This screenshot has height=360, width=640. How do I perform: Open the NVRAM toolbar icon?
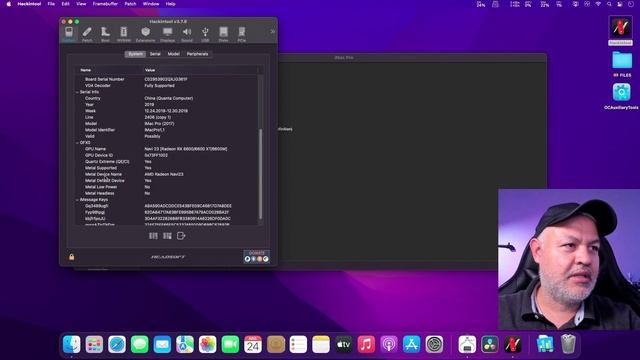click(x=124, y=34)
